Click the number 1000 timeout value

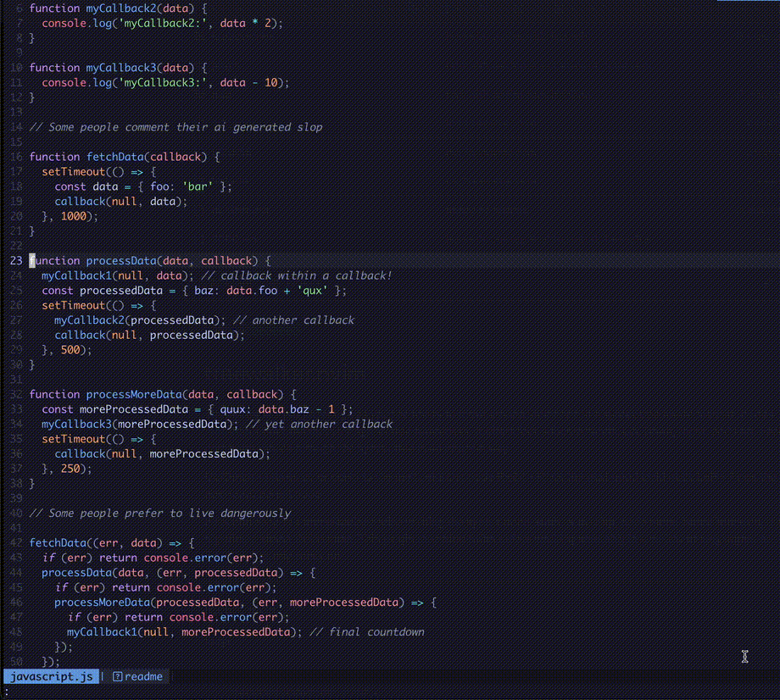click(74, 216)
